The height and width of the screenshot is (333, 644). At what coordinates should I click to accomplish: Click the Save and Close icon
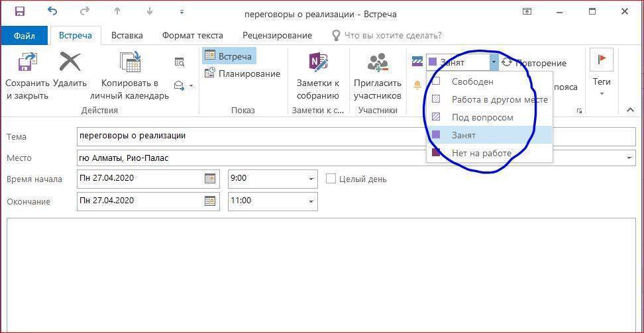[27, 63]
